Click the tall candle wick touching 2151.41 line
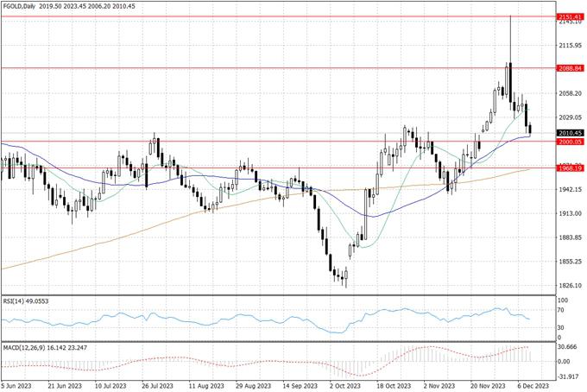The image size is (587, 392). click(510, 35)
